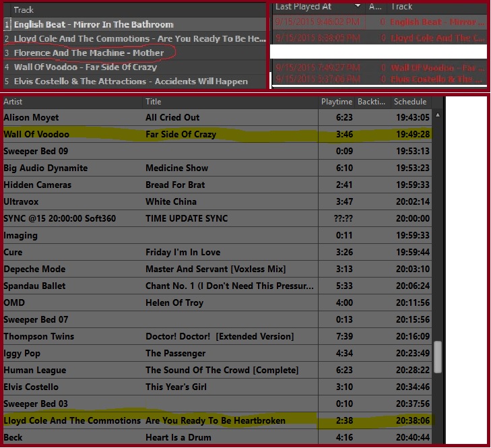Image resolution: width=491 pixels, height=448 pixels.
Task: Click the Track column header in the top-left list
Action: 24,10
